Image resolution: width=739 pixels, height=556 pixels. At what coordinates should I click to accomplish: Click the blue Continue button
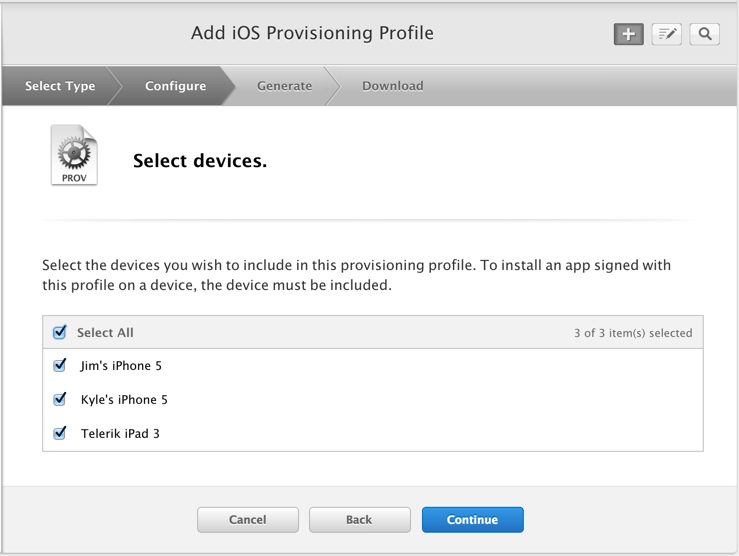pos(473,520)
